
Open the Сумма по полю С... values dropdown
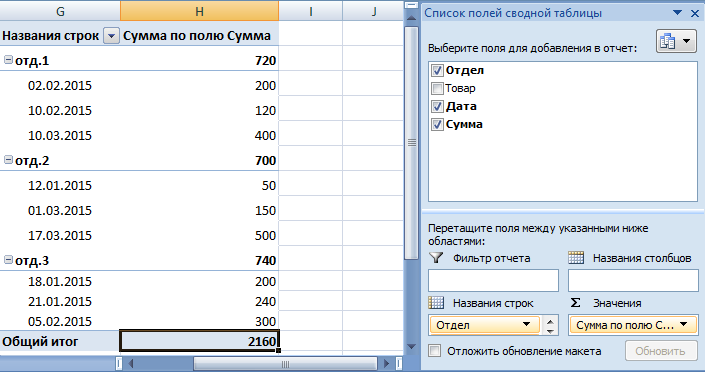point(684,325)
